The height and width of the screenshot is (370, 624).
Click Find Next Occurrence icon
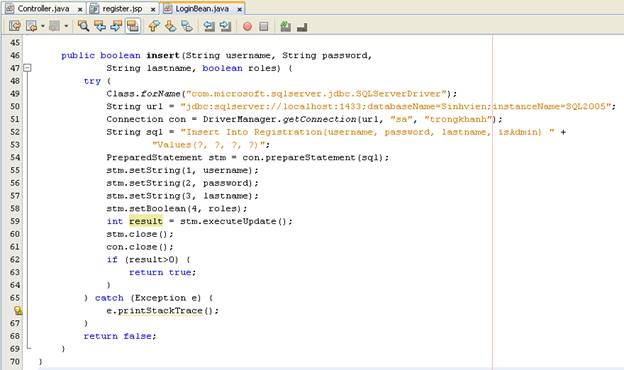click(x=116, y=26)
